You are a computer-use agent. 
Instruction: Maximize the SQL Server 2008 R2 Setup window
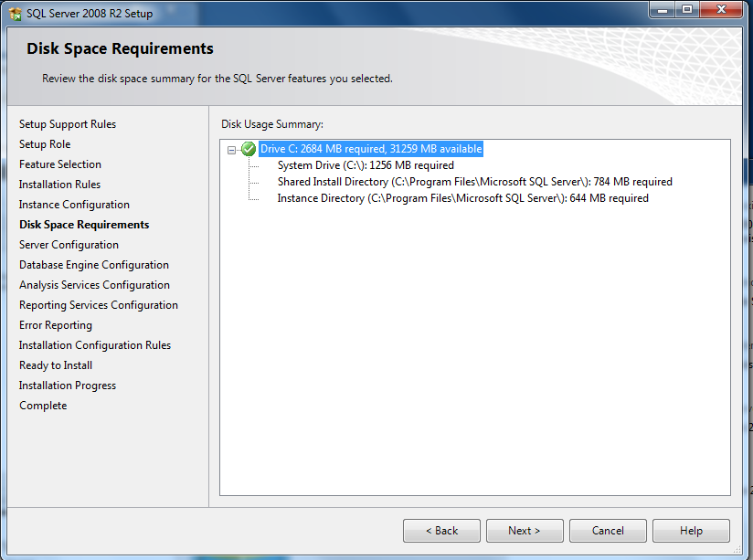(687, 10)
